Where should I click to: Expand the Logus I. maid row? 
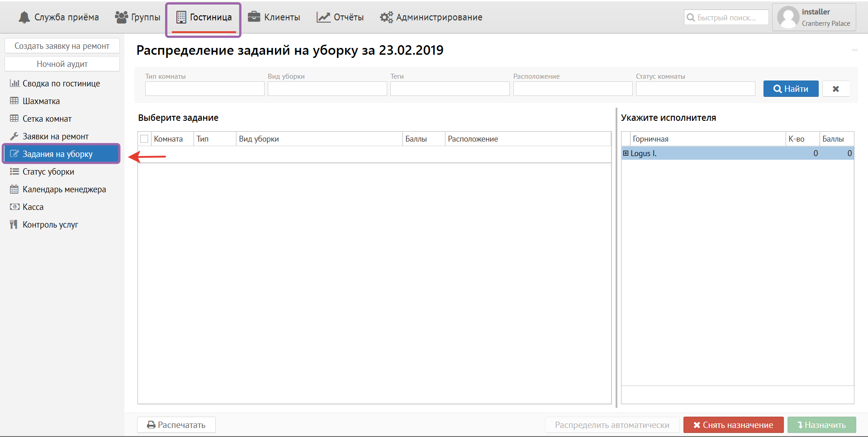[626, 153]
